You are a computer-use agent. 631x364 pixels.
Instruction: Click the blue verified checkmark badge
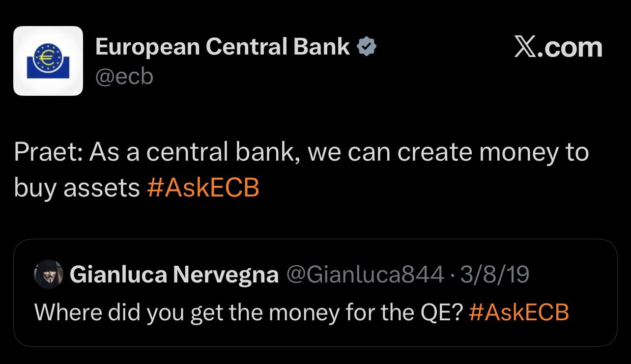[367, 47]
